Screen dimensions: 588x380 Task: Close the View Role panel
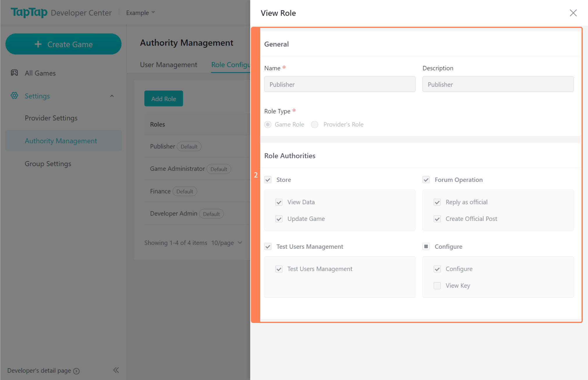click(573, 13)
